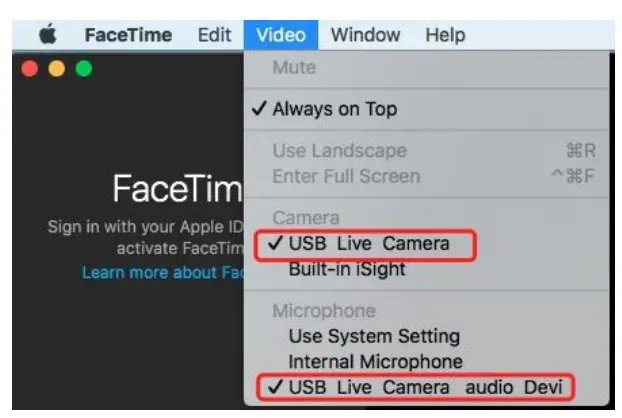622x418 pixels.
Task: Choose Enter Full Screen menu item
Action: coord(346,176)
